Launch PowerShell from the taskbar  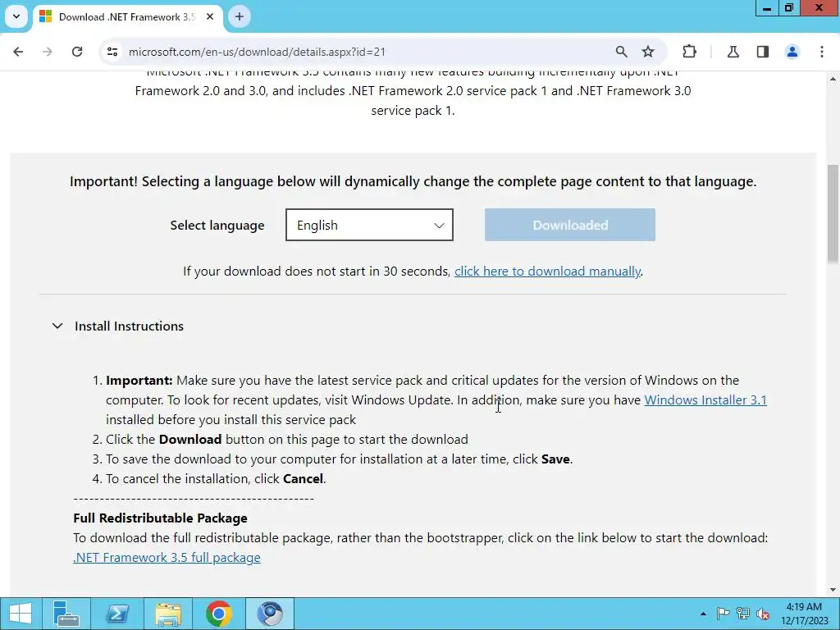(117, 614)
